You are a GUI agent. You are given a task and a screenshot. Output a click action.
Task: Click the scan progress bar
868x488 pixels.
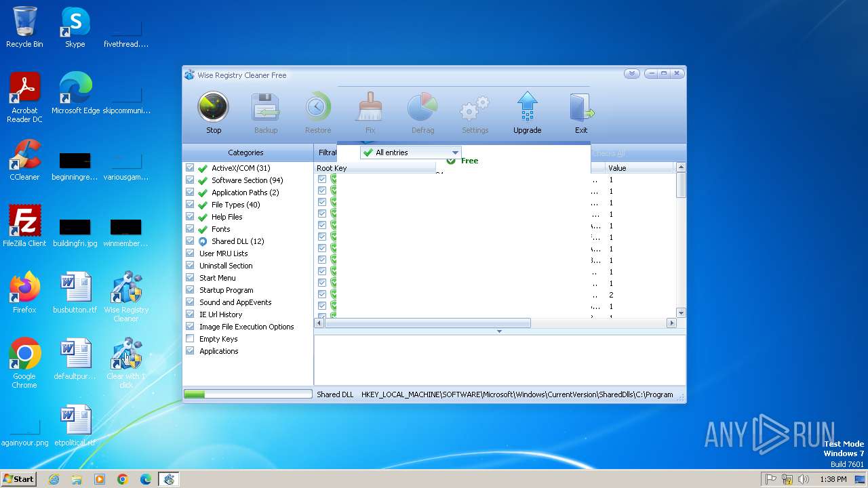coord(248,394)
